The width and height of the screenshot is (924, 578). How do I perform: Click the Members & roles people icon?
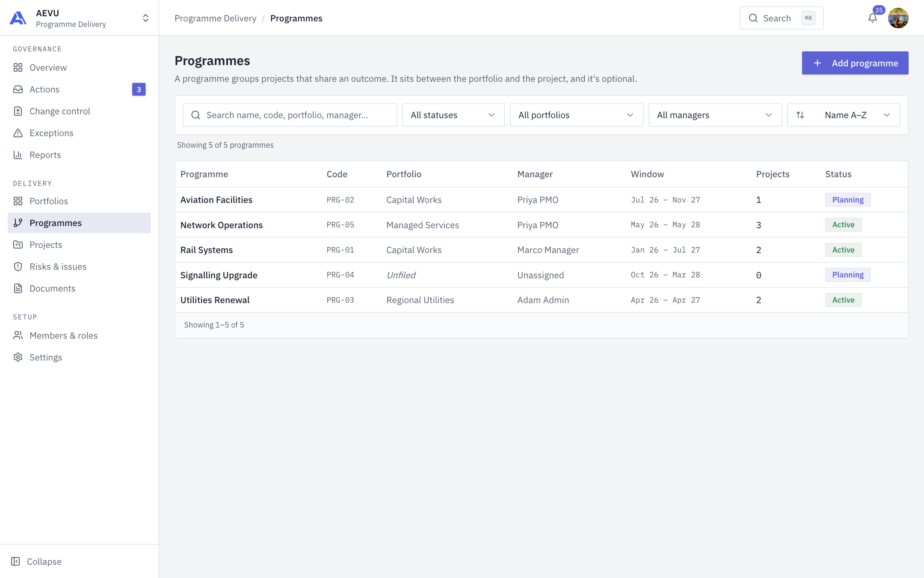click(18, 336)
